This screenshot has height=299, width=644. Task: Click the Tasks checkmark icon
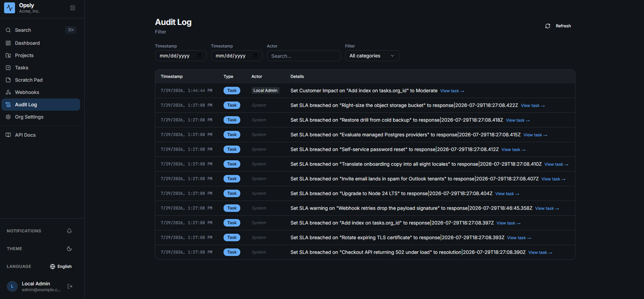coord(8,68)
